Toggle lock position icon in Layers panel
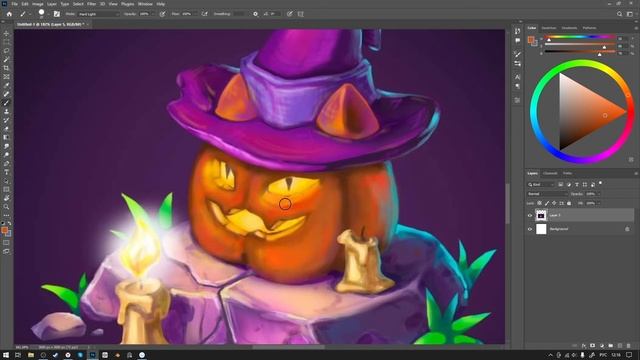This screenshot has width=640, height=360. coord(554,203)
